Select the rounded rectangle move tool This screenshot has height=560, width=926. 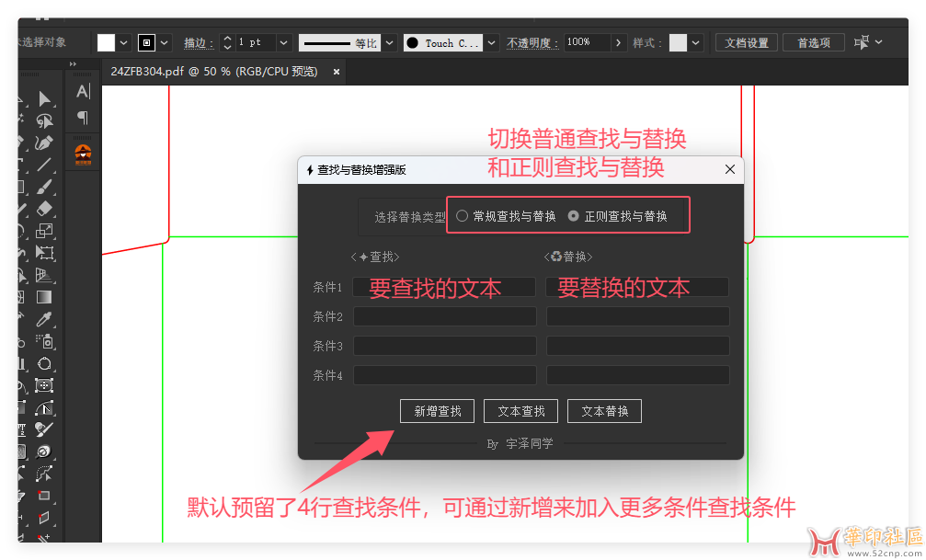[x=44, y=385]
